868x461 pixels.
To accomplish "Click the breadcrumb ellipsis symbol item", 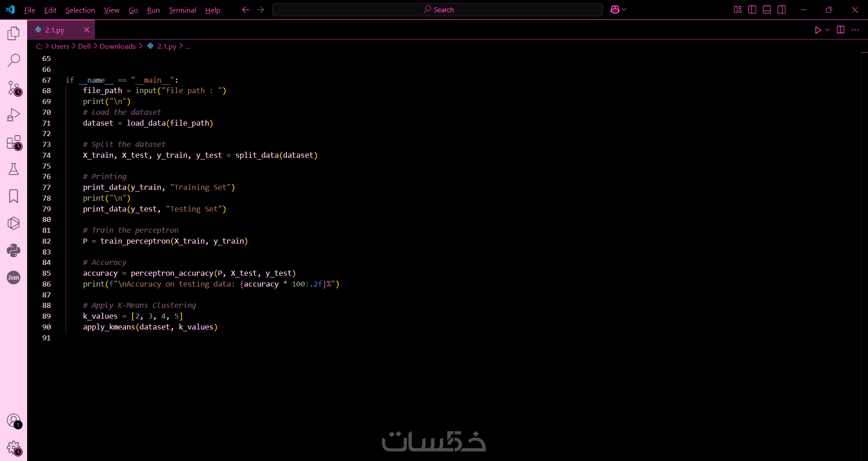I will point(188,46).
